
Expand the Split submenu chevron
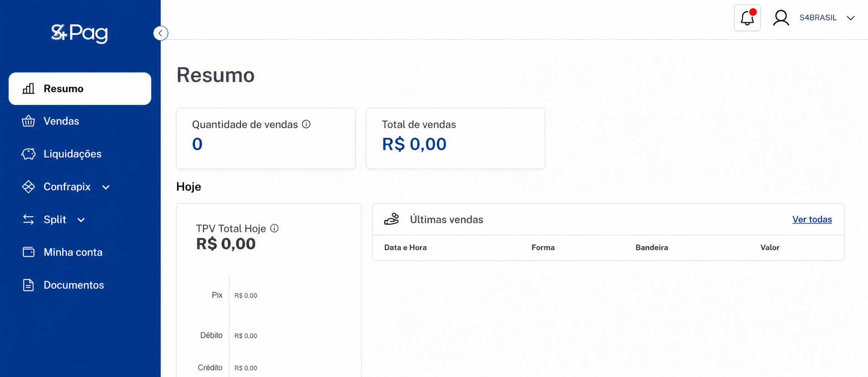(81, 220)
